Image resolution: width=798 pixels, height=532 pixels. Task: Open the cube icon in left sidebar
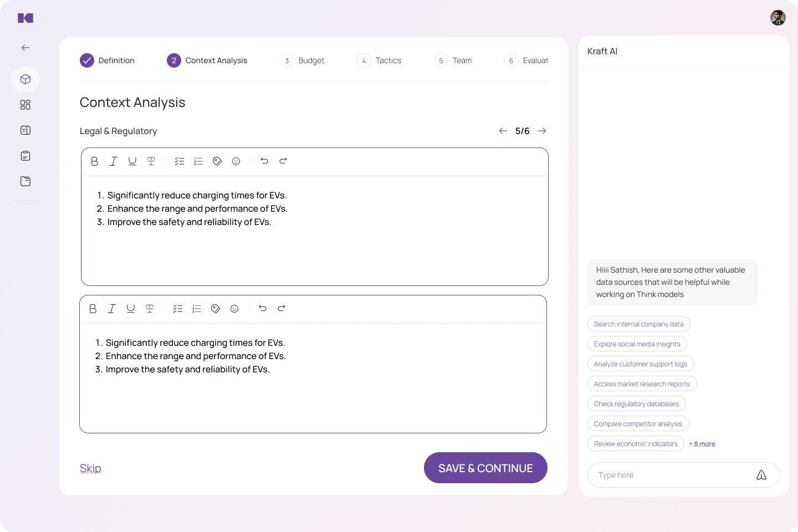click(x=25, y=79)
